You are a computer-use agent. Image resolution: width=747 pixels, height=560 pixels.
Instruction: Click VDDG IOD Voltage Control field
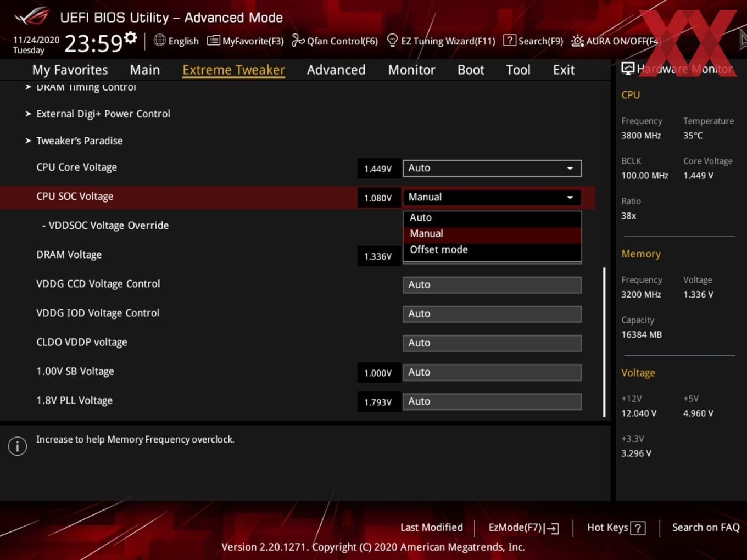[492, 313]
